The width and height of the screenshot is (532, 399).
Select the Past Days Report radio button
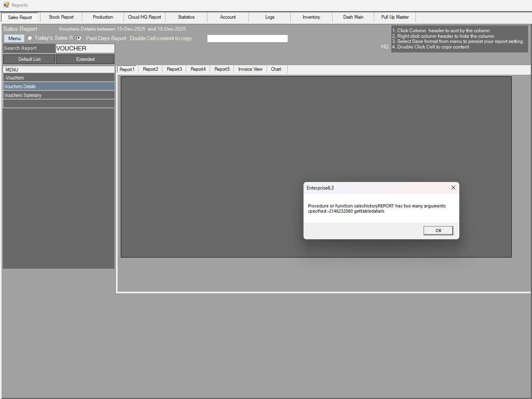coord(79,38)
